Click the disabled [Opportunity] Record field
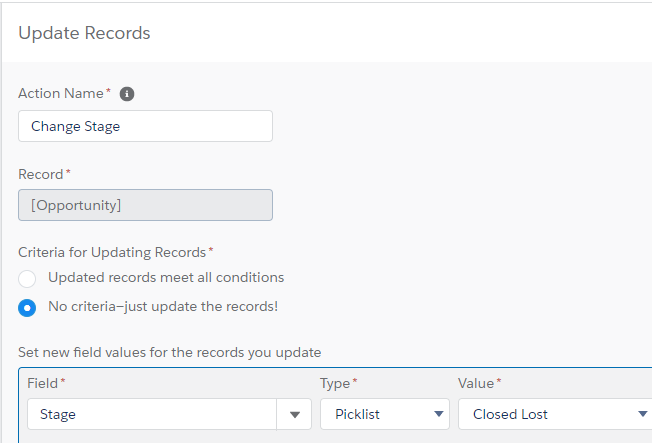 point(145,205)
